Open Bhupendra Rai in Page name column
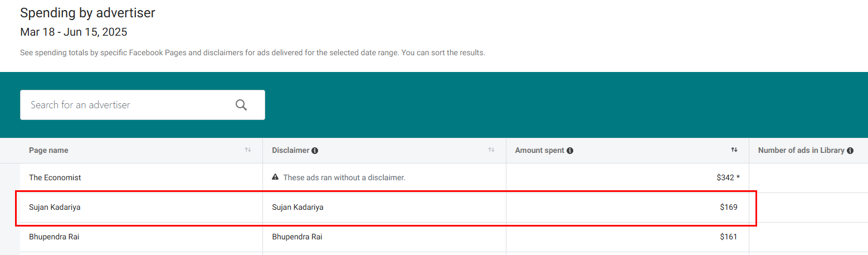 (x=54, y=237)
